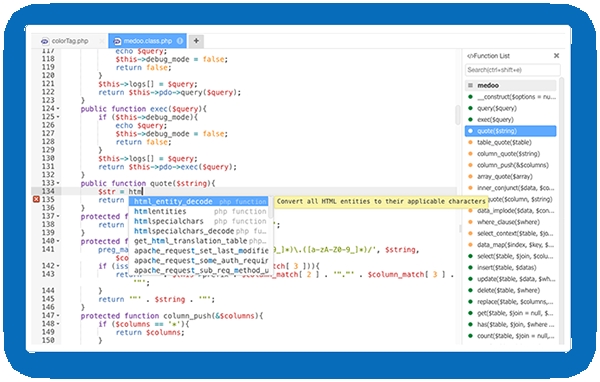Select the medoo.class.php tab
The image size is (600, 382).
click(x=147, y=41)
